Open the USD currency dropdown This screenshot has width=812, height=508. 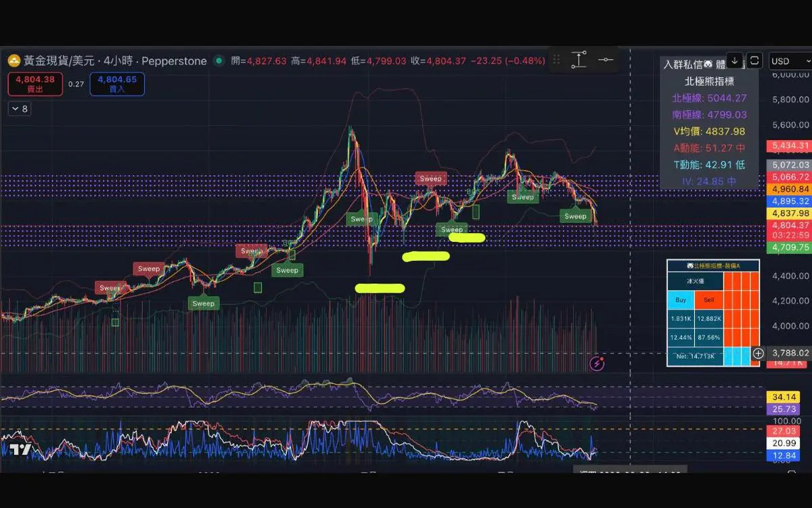[790, 61]
